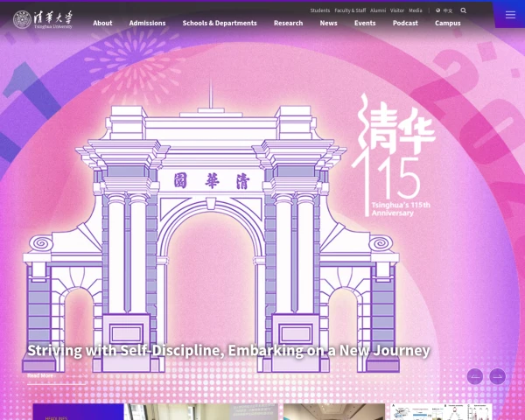The width and height of the screenshot is (525, 420).
Task: Click the Tsinghua 115th Anniversary banner graphic
Action: tap(394, 155)
